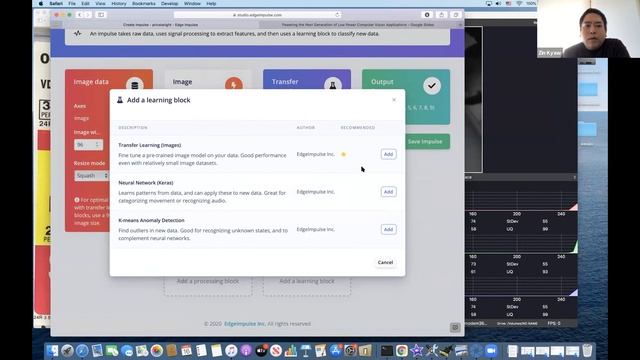Reload the page via address bar icon
Image resolution: width=640 pixels, height=360 pixels.
(337, 15)
